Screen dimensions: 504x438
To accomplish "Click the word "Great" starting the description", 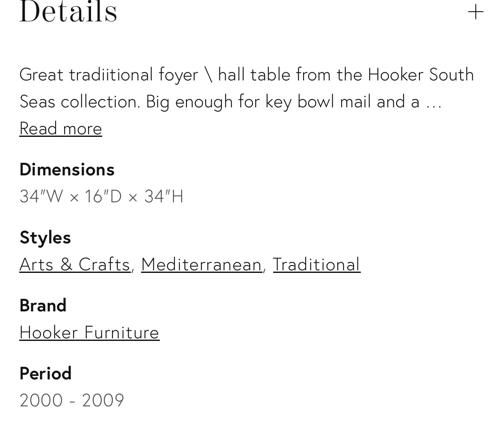I will pos(41,74).
